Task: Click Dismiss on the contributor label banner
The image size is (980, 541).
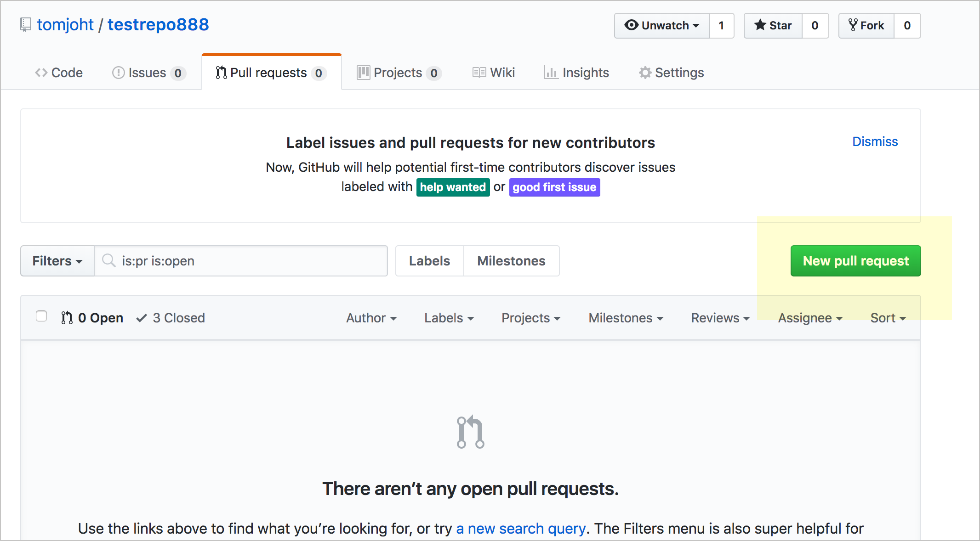Action: click(x=875, y=141)
